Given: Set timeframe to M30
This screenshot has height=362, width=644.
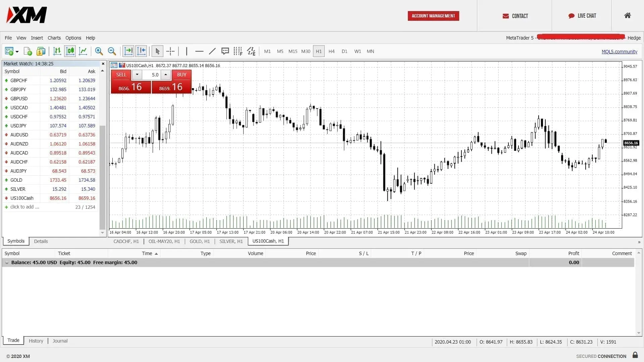Looking at the screenshot, I should click(306, 51).
